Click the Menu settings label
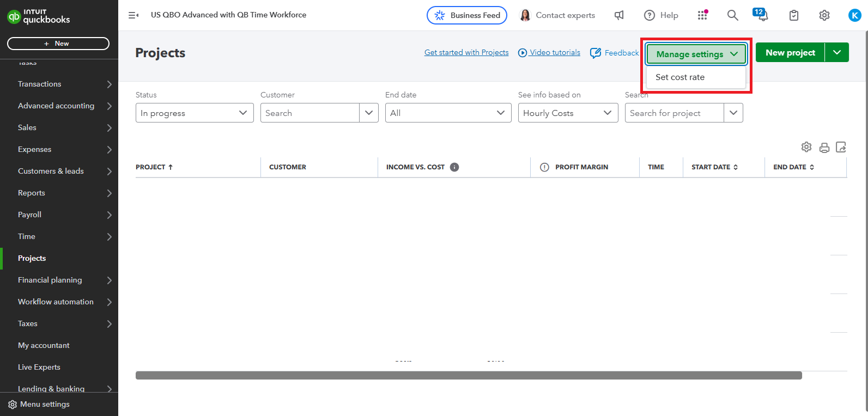The height and width of the screenshot is (416, 868). (x=45, y=405)
